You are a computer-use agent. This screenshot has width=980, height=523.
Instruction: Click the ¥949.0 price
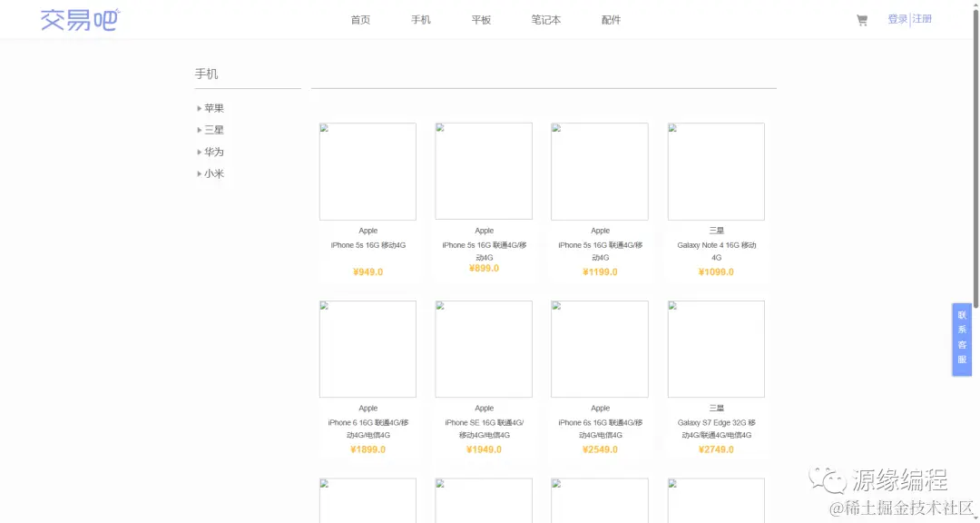click(x=368, y=272)
